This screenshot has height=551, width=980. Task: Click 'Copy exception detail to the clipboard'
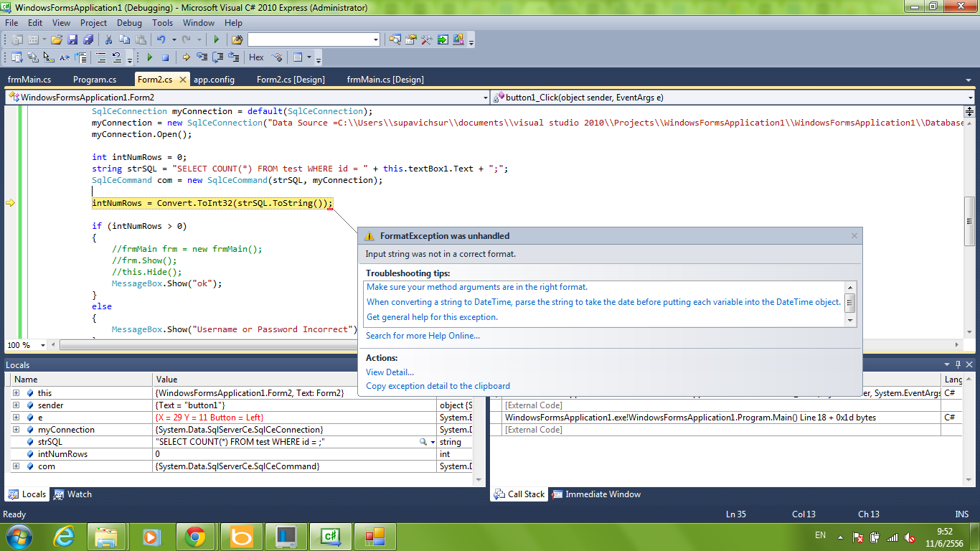coord(438,386)
